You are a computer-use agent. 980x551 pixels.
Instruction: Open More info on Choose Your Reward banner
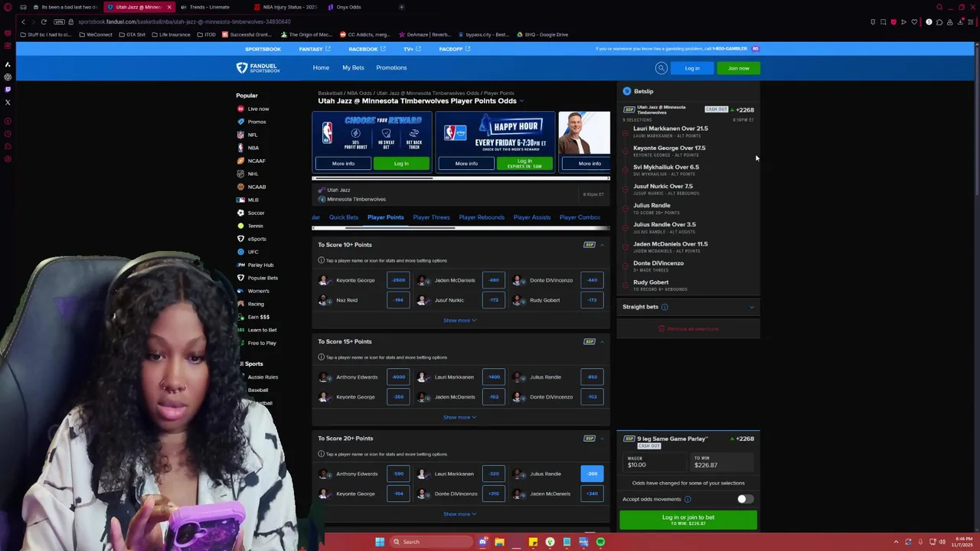coord(343,164)
